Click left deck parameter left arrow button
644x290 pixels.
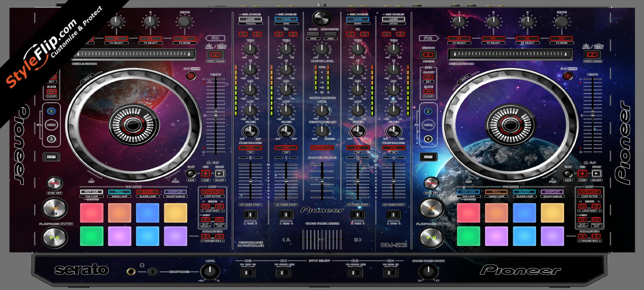pos(206,236)
